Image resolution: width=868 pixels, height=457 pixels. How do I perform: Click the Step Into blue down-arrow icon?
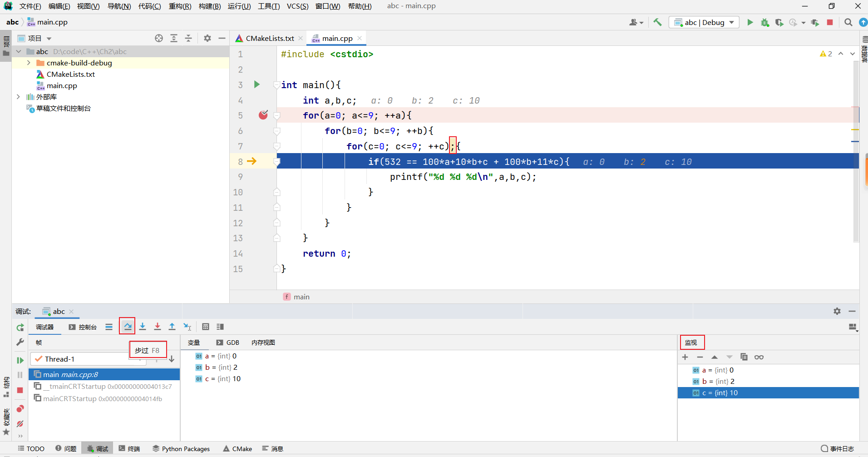coord(143,327)
